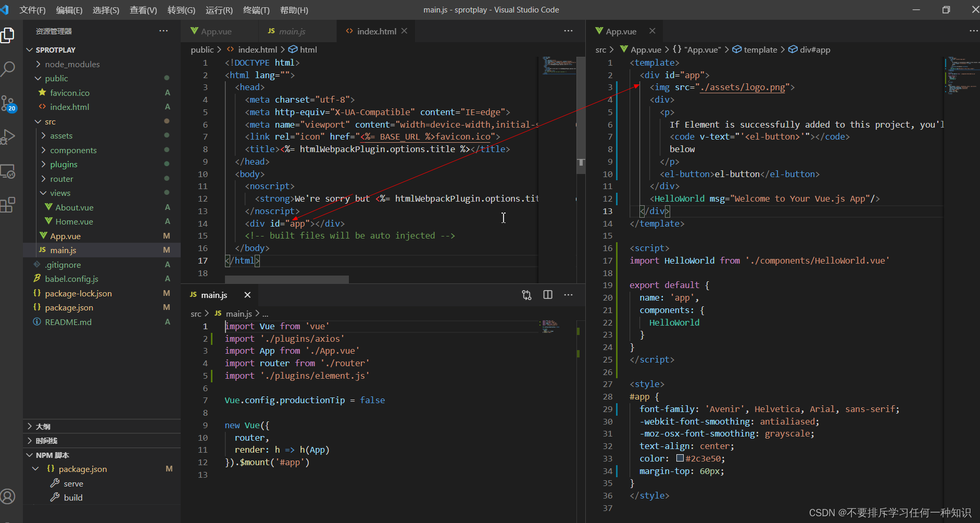Click the public breadcrumb in index.html editor
The height and width of the screenshot is (523, 980).
tap(202, 49)
